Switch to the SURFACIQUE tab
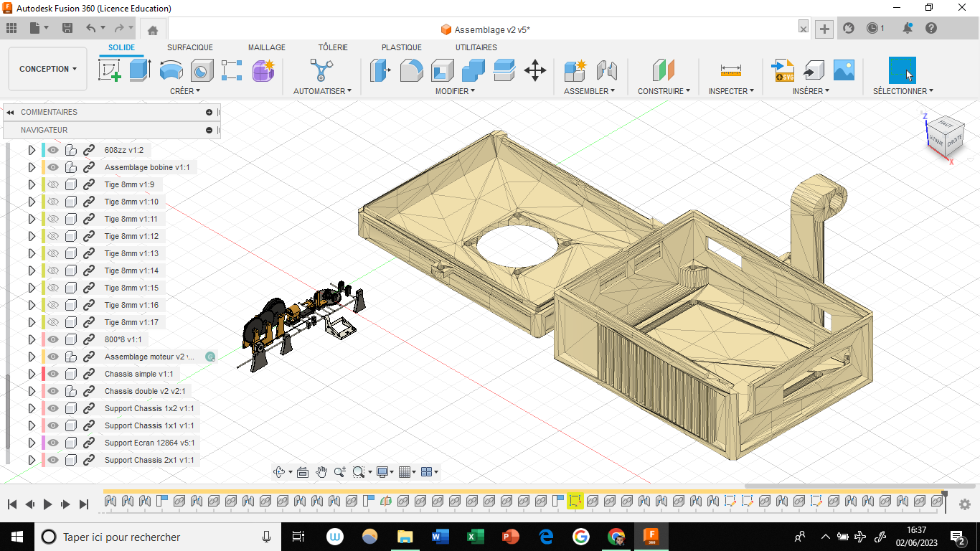 (190, 47)
